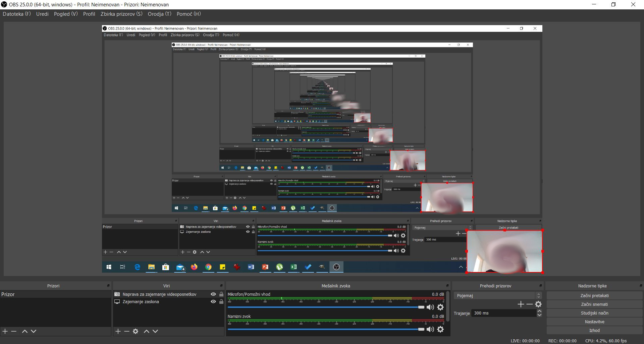
Task: Mute Namizni zvok speaker icon
Action: [430, 329]
